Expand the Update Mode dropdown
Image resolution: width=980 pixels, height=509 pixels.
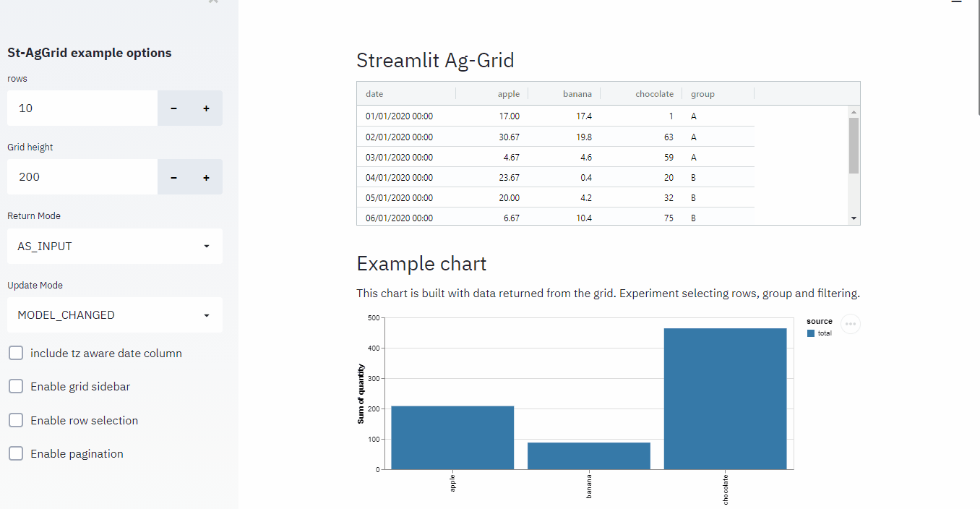[x=114, y=315]
